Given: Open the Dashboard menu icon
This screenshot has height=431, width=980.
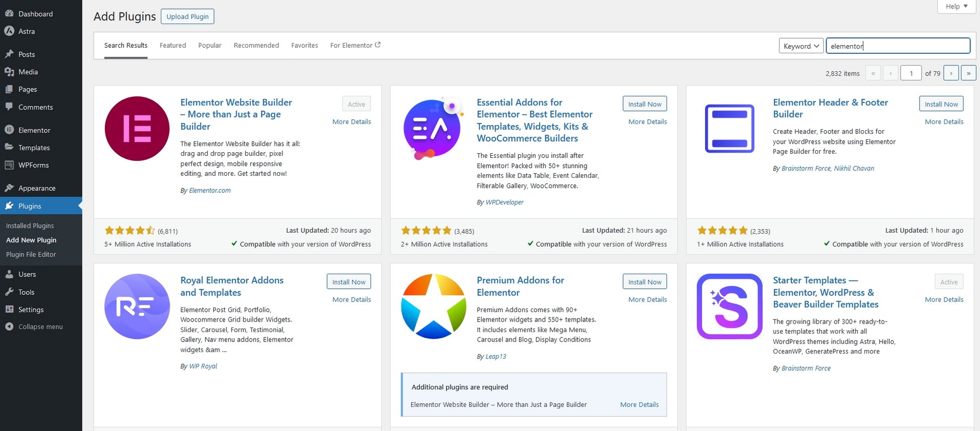Looking at the screenshot, I should click(9, 14).
